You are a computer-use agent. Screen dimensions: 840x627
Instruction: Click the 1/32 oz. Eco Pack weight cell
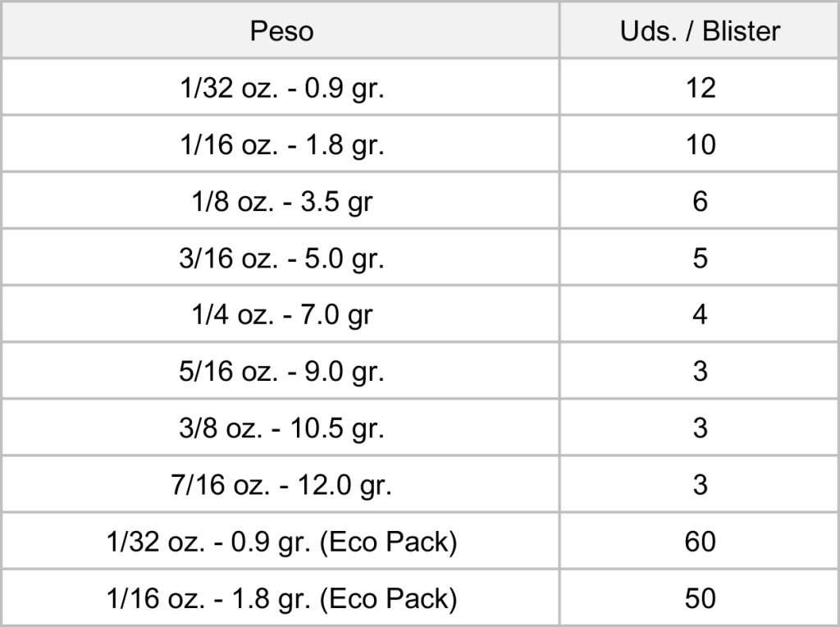(x=281, y=541)
